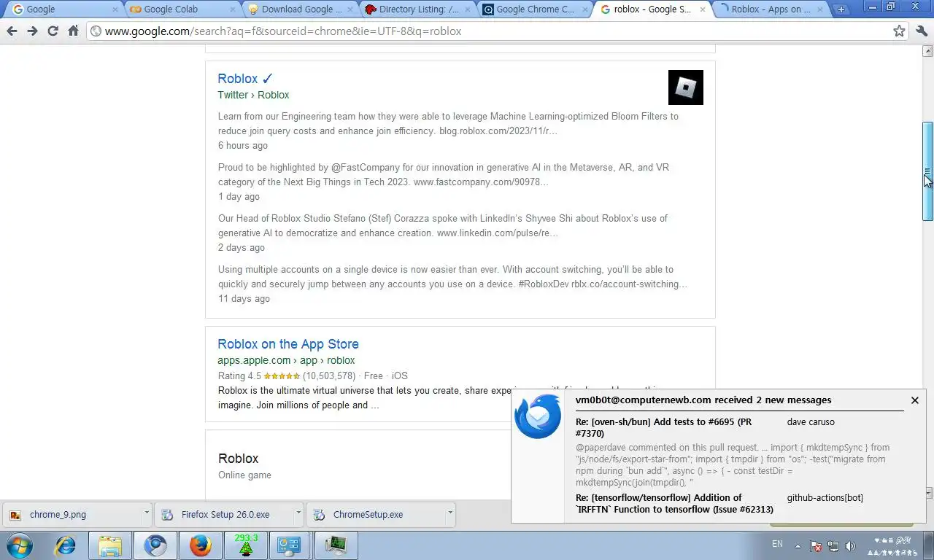Show hidden system tray icons
Viewport: 934px width, 560px height.
coord(798,546)
